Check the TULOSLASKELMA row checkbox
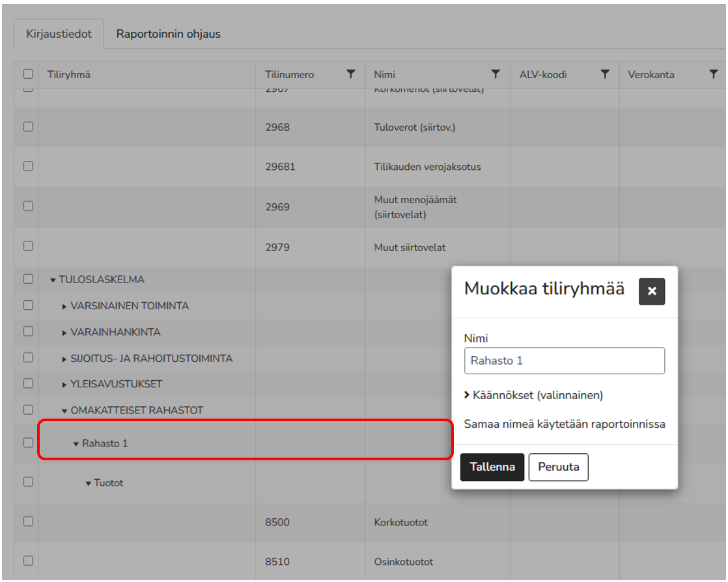 [28, 279]
